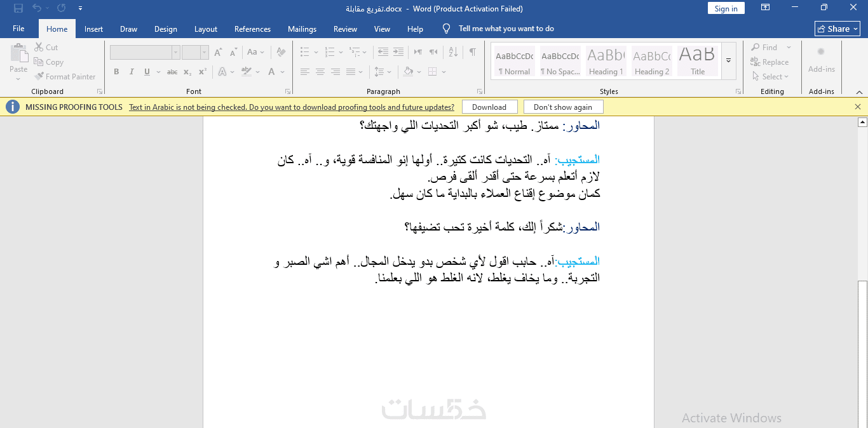Expand the Styles gallery with the More arrow
Image resolution: width=868 pixels, height=428 pixels.
click(x=729, y=61)
